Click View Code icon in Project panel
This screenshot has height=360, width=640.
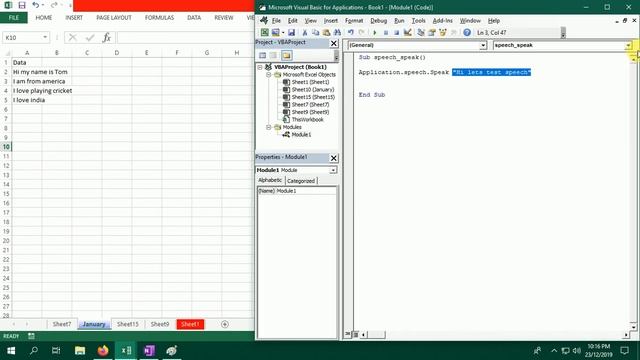[262, 56]
